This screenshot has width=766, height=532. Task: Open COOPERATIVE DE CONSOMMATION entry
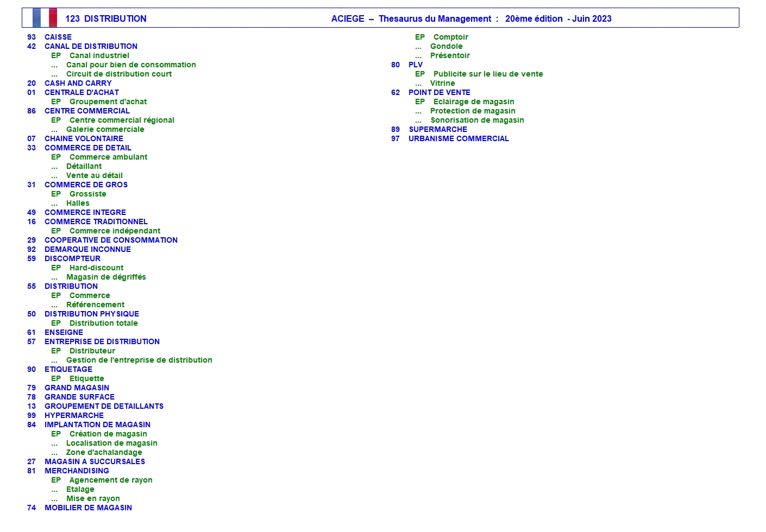point(111,240)
